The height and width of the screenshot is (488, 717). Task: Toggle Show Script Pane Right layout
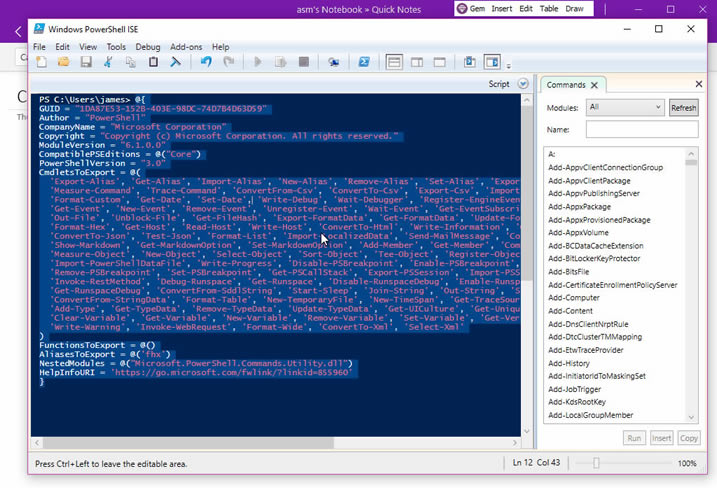tap(416, 62)
